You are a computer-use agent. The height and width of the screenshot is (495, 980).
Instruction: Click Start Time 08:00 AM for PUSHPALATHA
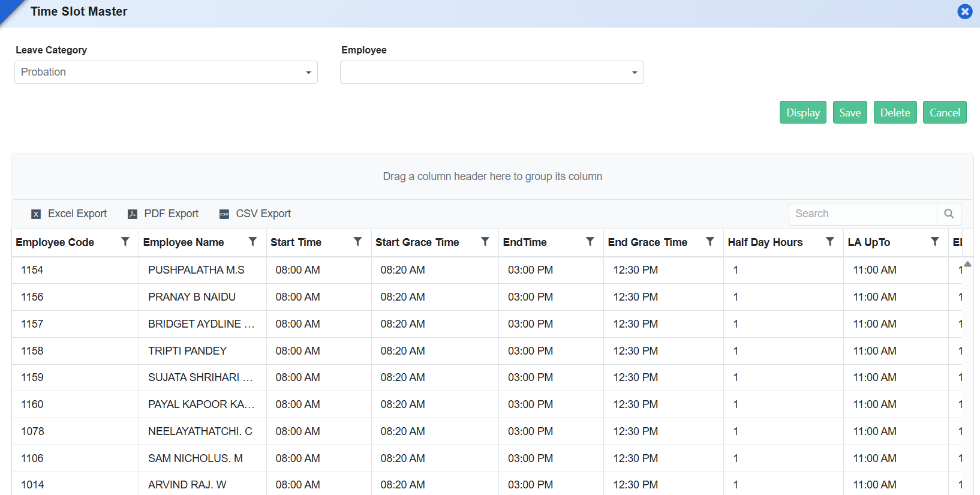point(318,270)
